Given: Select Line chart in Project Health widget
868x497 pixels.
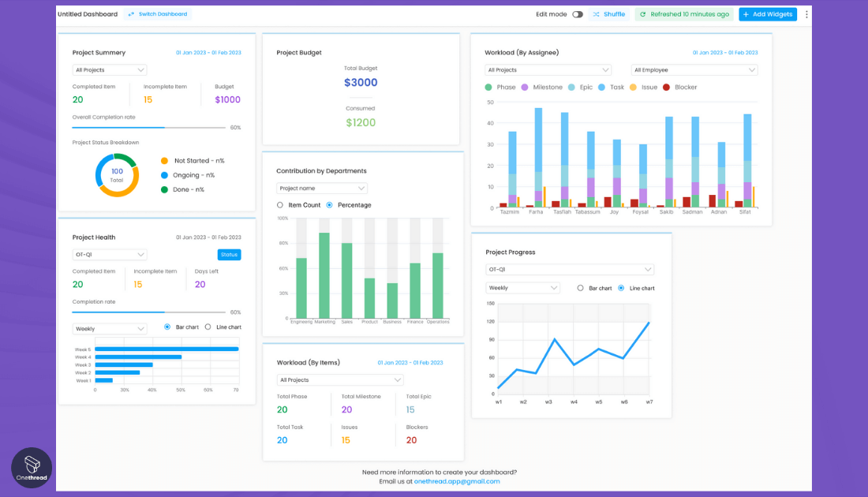Looking at the screenshot, I should tap(206, 327).
